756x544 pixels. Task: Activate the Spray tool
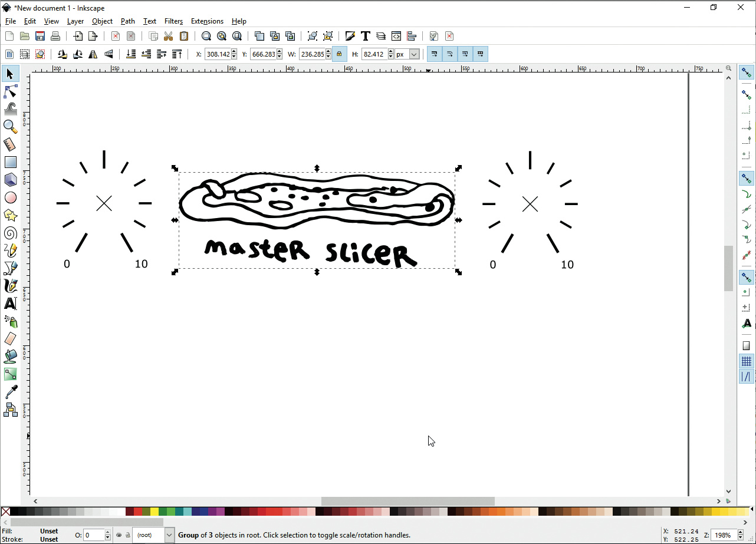(x=11, y=321)
